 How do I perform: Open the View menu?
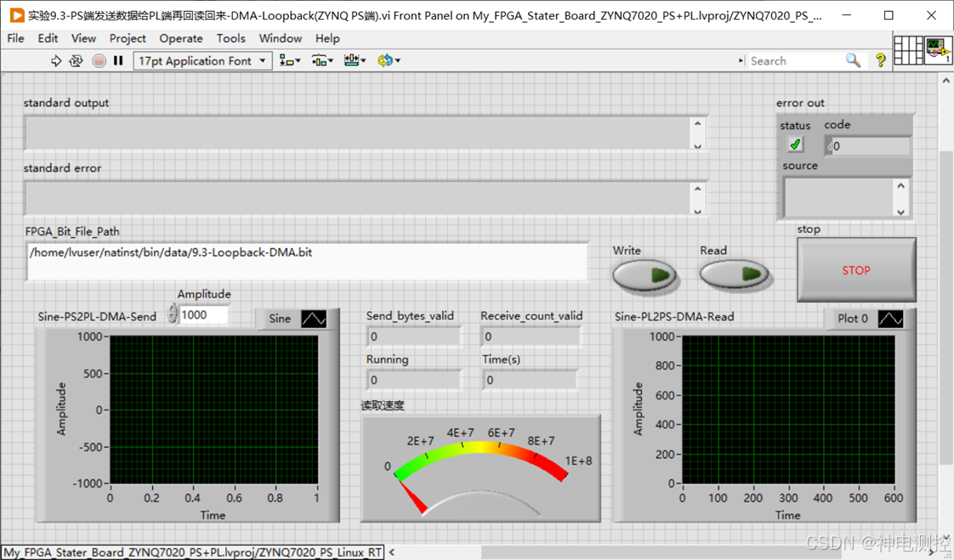coord(83,38)
